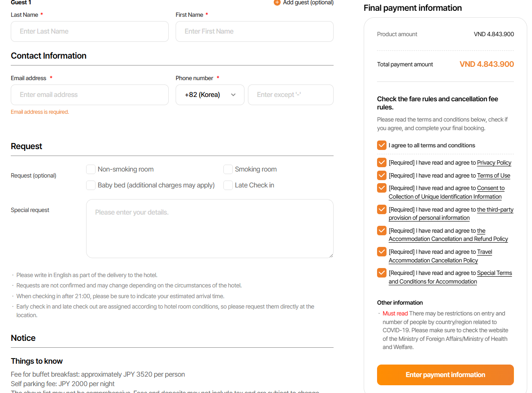
Task: Focus the First Name input field
Action: pyautogui.click(x=254, y=31)
